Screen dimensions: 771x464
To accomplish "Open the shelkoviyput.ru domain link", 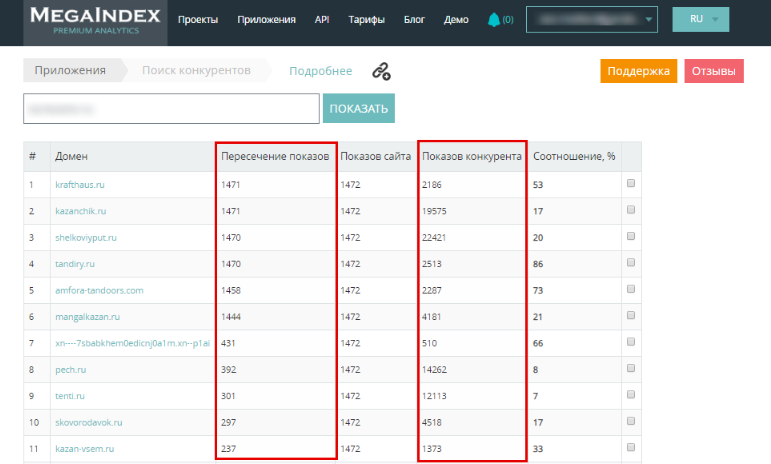I will click(86, 238).
